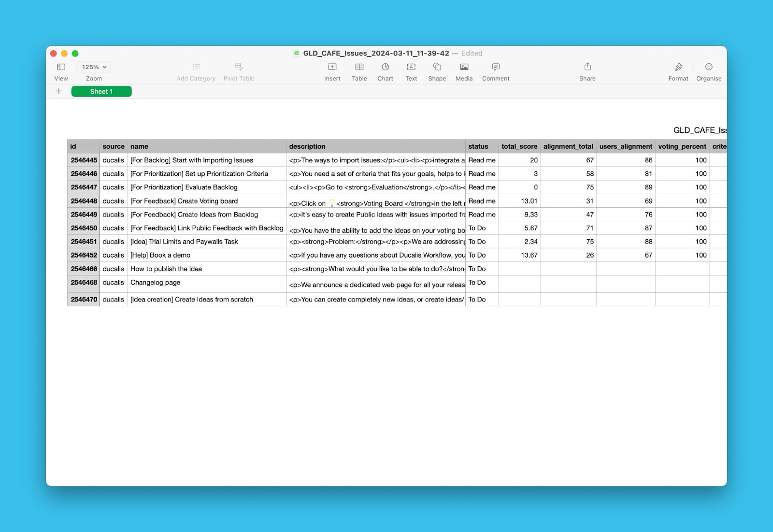The height and width of the screenshot is (532, 773).
Task: Switch to the Sheet 1 tab
Action: coord(101,91)
